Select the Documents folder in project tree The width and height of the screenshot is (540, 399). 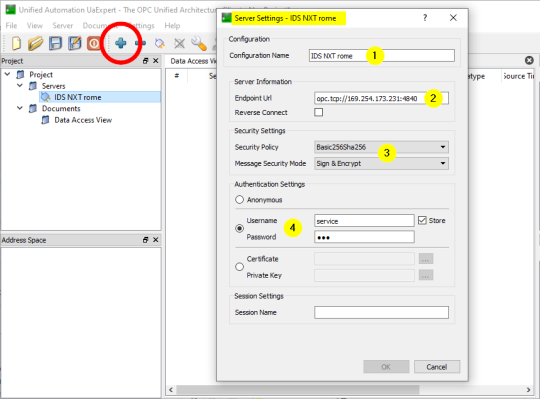tap(61, 108)
